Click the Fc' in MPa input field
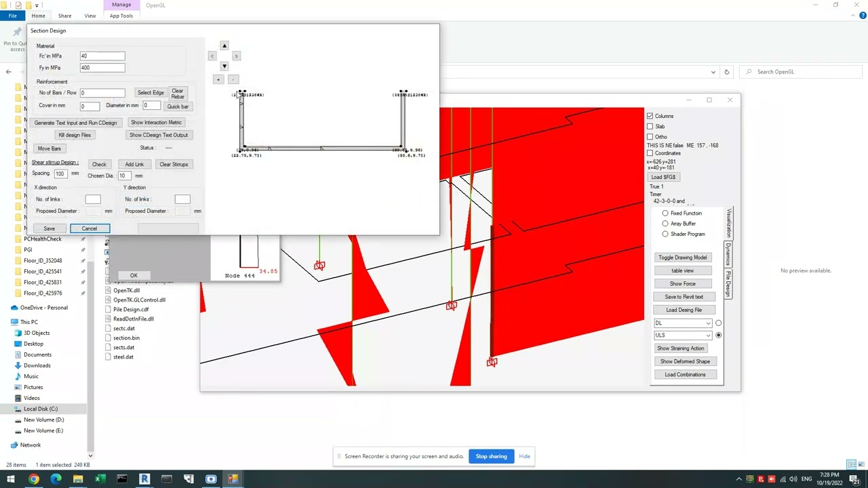 [102, 56]
